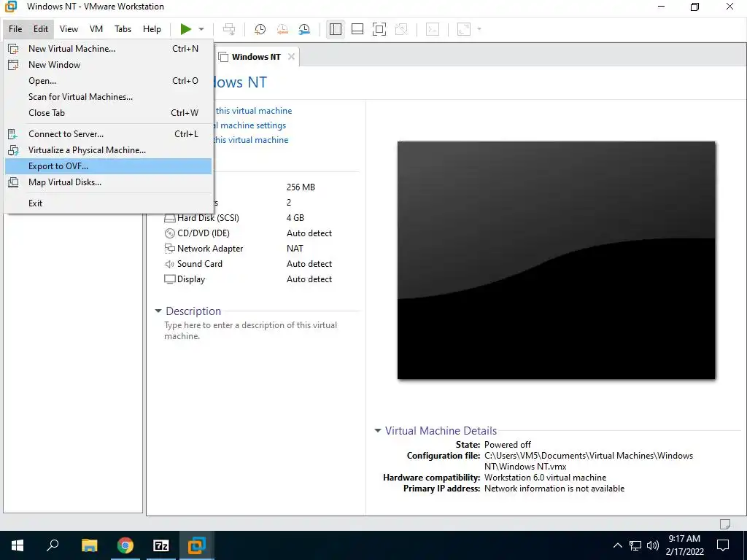Click New Virtual Machine menu item icon
The image size is (747, 560).
click(13, 49)
